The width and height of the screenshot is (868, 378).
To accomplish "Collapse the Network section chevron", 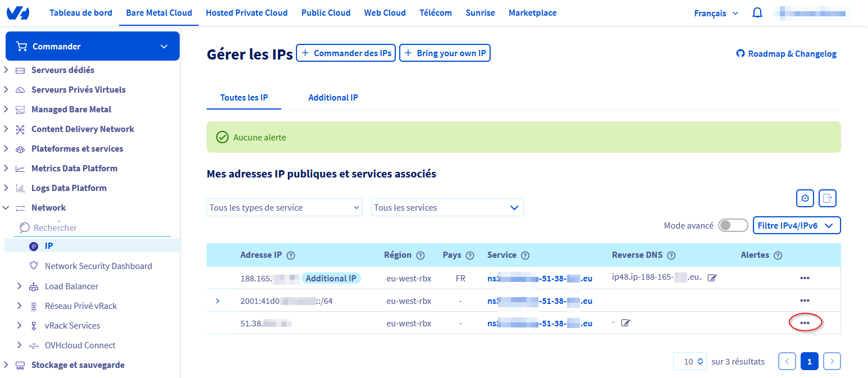I will click(6, 208).
